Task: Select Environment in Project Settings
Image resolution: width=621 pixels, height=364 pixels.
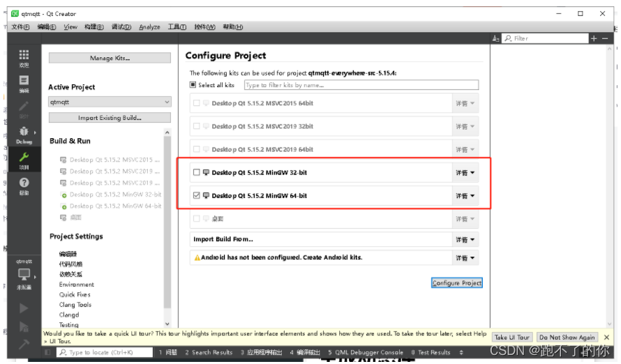Action: tap(77, 285)
